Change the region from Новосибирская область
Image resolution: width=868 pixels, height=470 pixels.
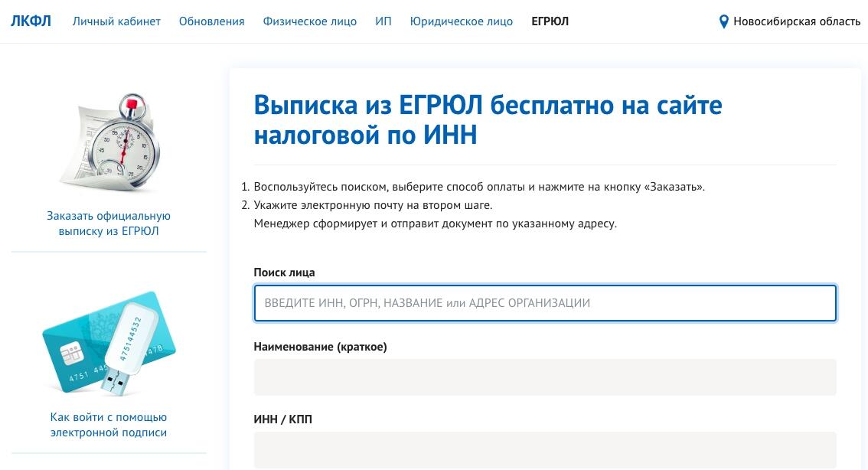pyautogui.click(x=796, y=21)
